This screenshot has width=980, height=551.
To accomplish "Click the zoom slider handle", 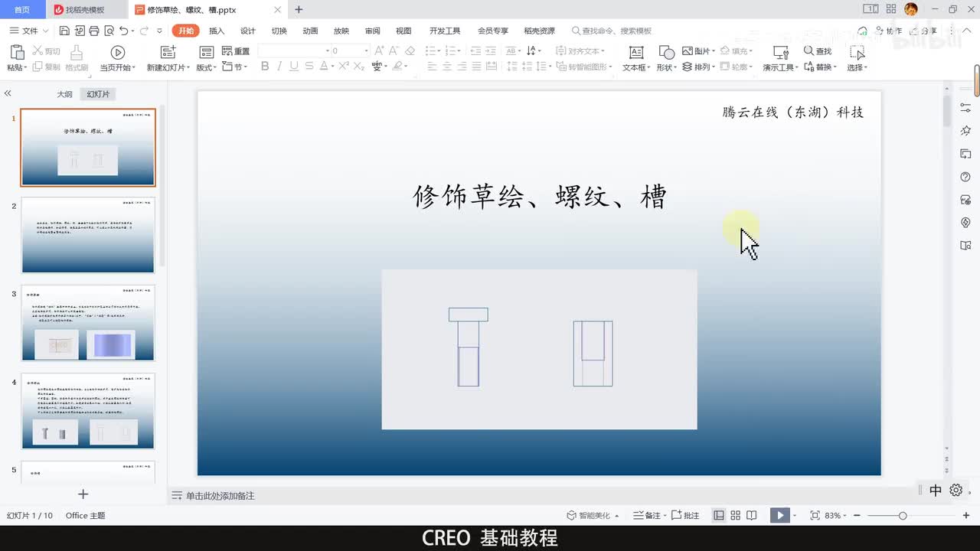I will point(903,516).
